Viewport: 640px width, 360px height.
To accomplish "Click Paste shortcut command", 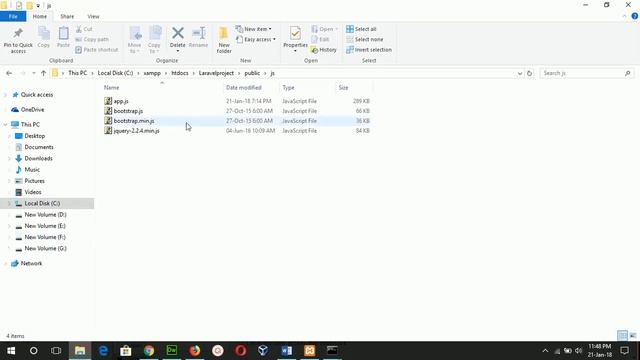I will click(x=97, y=49).
